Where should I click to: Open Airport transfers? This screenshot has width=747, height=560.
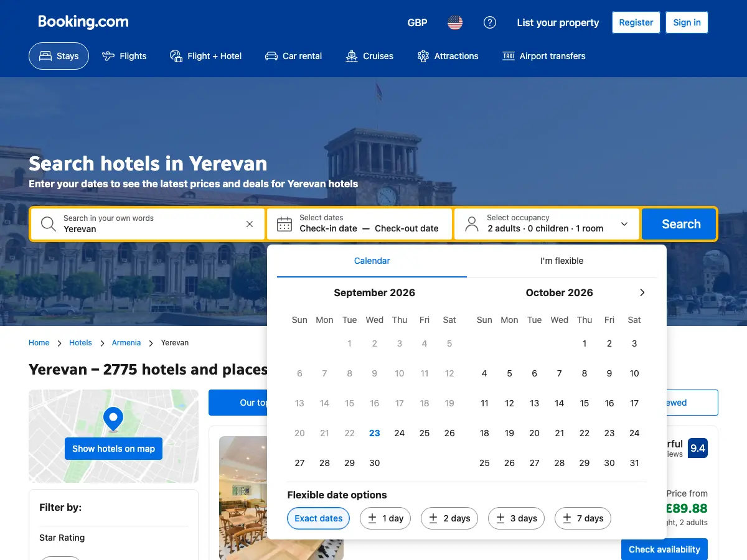[x=544, y=56]
